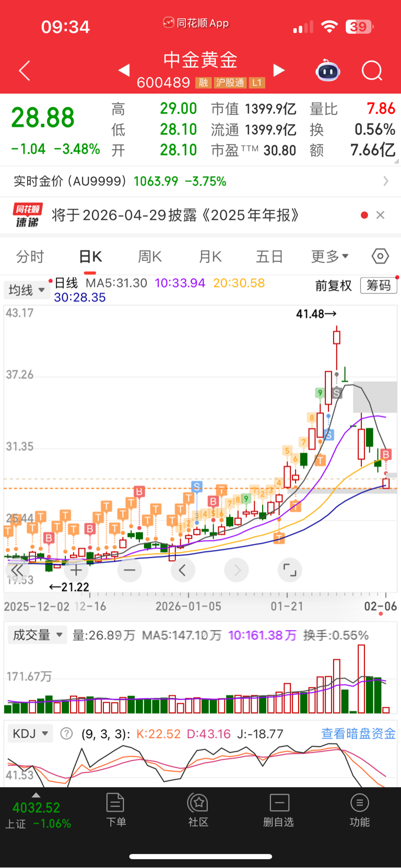Open 社区 community page
Screen dimensions: 401x868
click(x=198, y=810)
